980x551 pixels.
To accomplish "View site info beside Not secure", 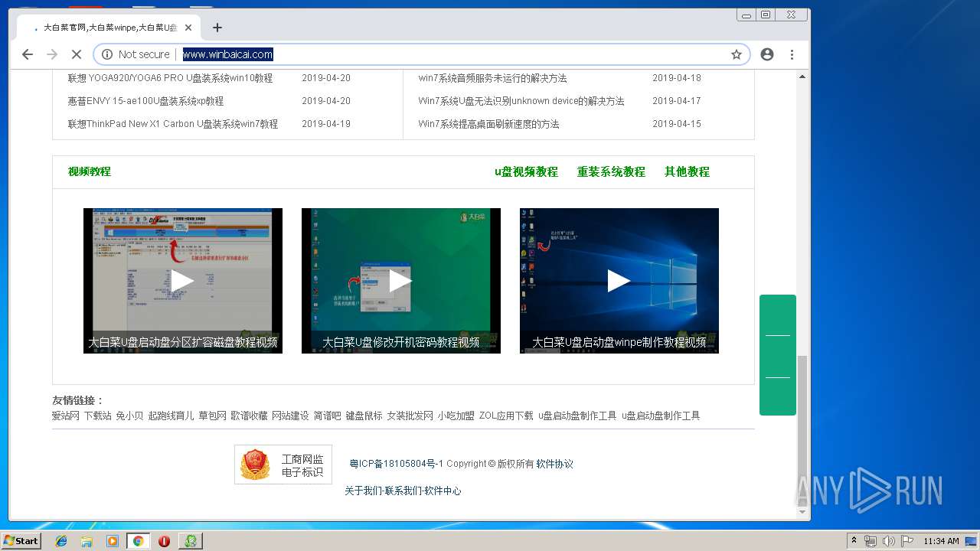I will (x=106, y=54).
